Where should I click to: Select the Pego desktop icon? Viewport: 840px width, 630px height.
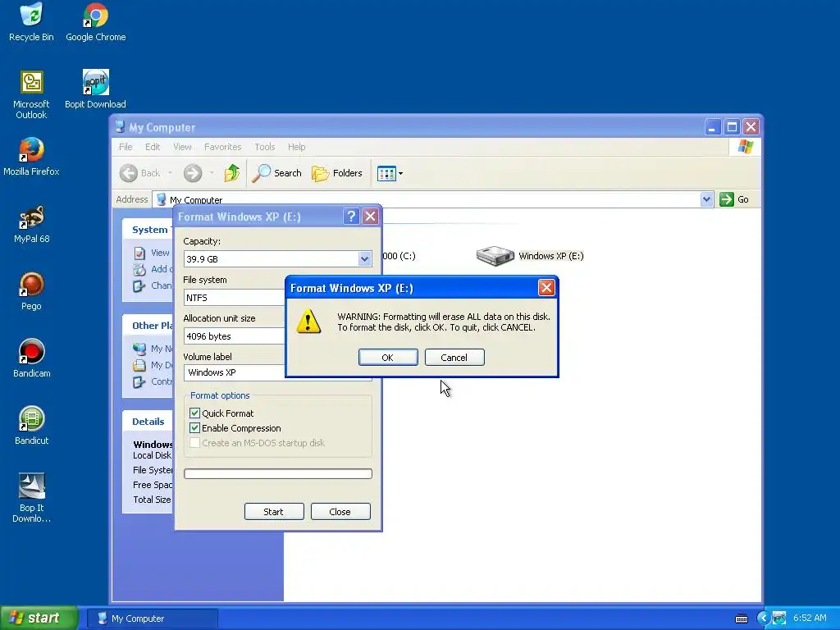(31, 292)
